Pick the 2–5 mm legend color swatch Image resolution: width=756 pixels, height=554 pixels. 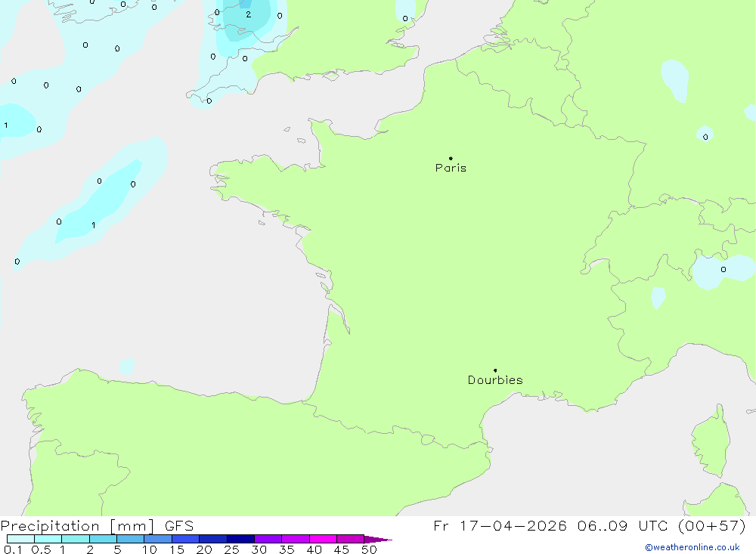pos(103,539)
